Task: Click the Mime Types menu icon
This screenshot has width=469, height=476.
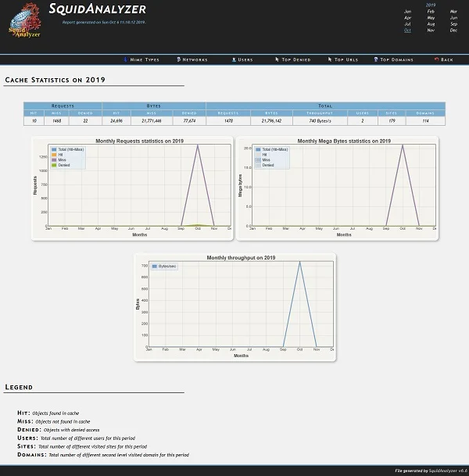Action: [125, 59]
